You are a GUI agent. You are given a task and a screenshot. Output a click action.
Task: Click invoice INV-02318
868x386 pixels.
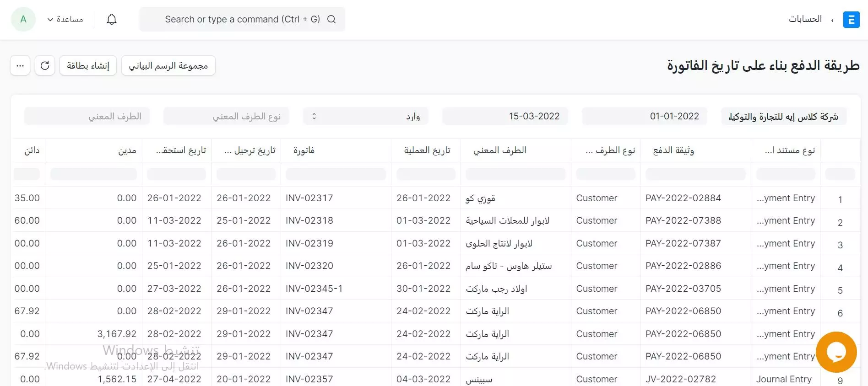point(309,220)
